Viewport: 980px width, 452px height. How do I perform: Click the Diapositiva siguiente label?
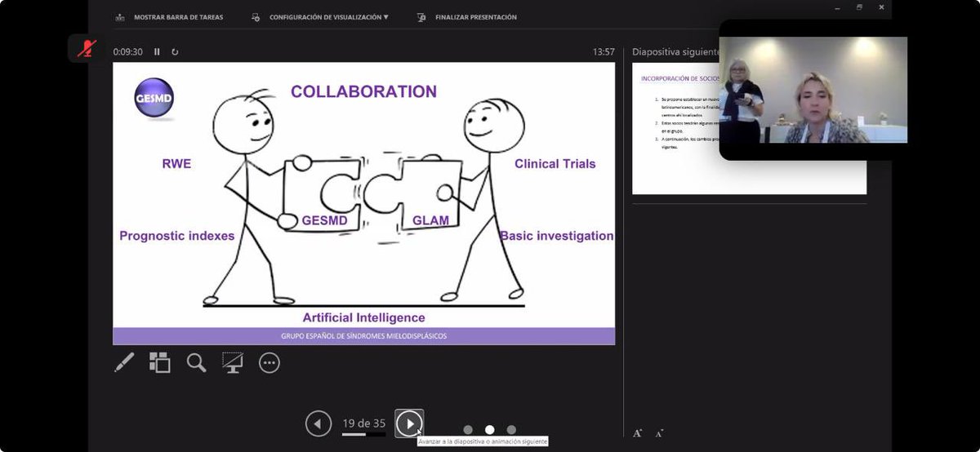pos(675,51)
